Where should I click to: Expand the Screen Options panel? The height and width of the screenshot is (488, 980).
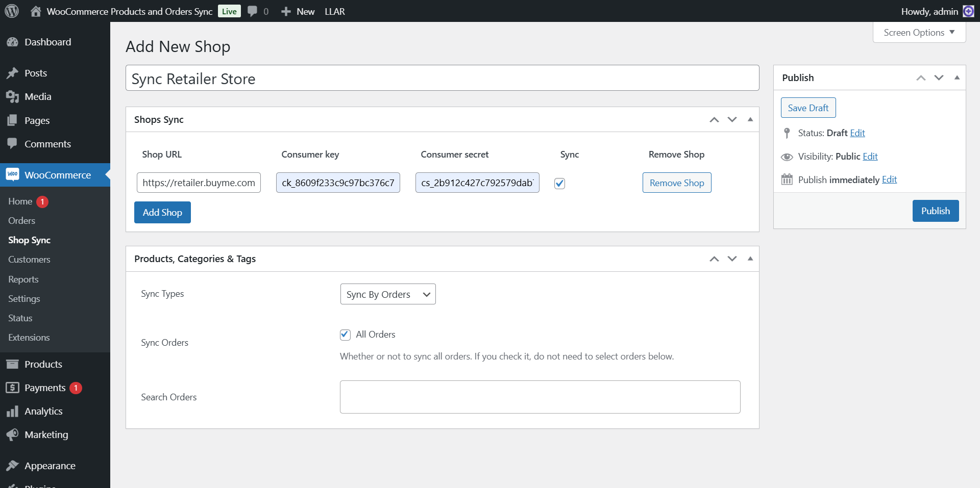tap(918, 32)
